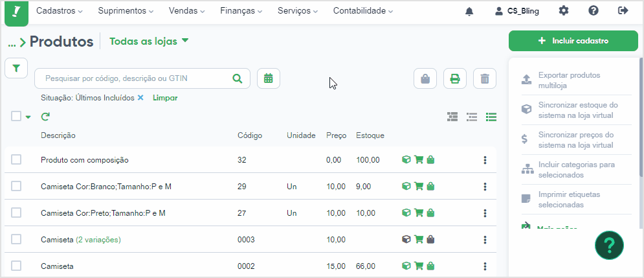Open the Todas as lojas dropdown
The width and height of the screenshot is (644, 278).
pyautogui.click(x=149, y=41)
